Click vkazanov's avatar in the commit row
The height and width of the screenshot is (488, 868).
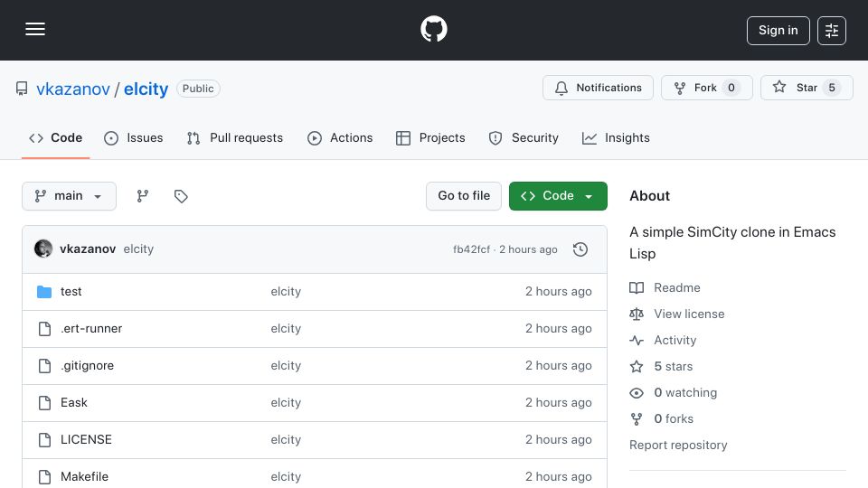pos(43,249)
